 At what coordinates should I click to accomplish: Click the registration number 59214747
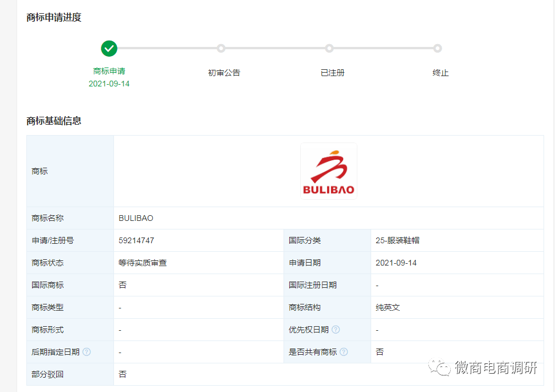(x=136, y=240)
